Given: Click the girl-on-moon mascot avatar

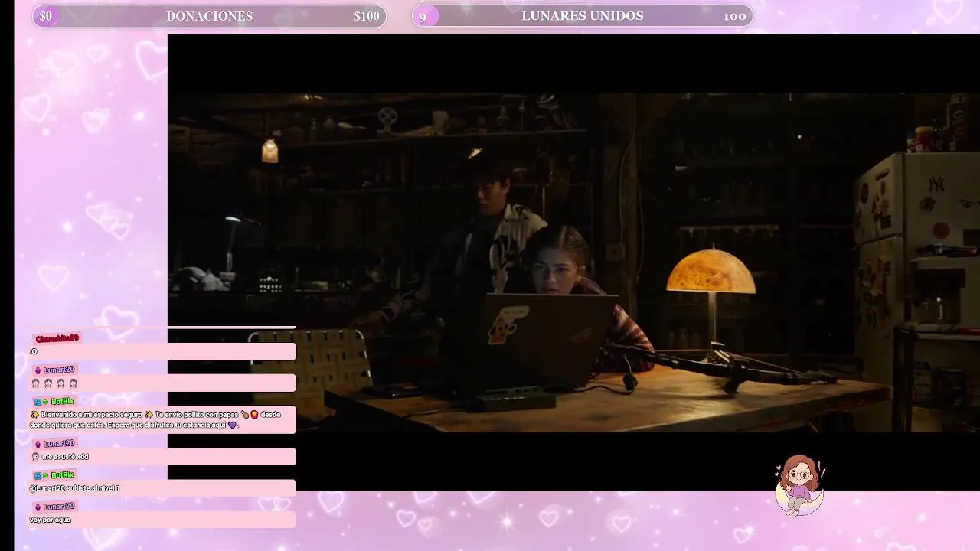Looking at the screenshot, I should point(800,486).
